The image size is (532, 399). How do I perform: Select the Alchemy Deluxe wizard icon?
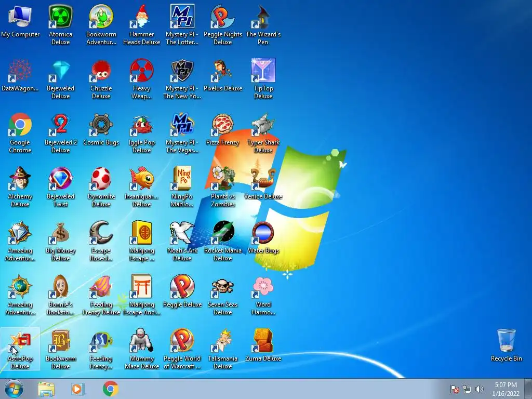[x=20, y=178]
